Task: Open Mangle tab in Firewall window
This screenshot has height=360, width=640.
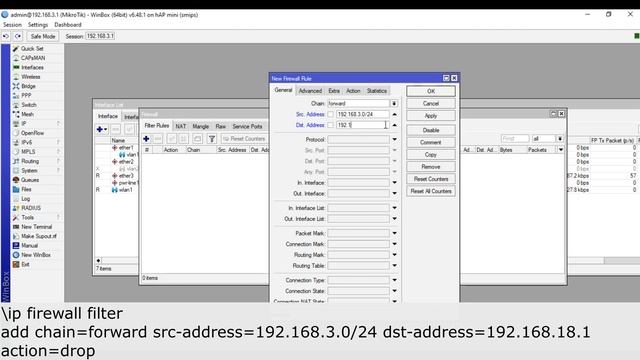Action: click(200, 127)
